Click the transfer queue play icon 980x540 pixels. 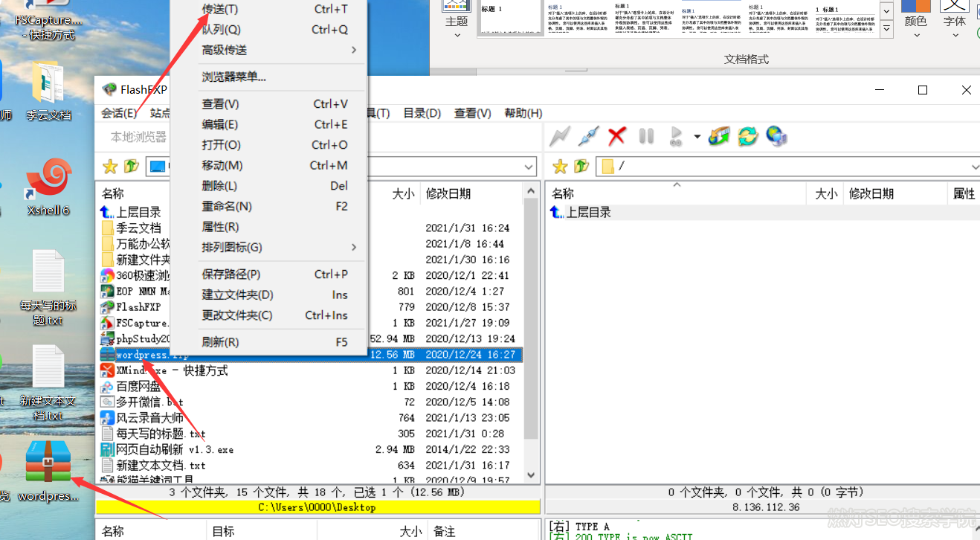tap(677, 136)
